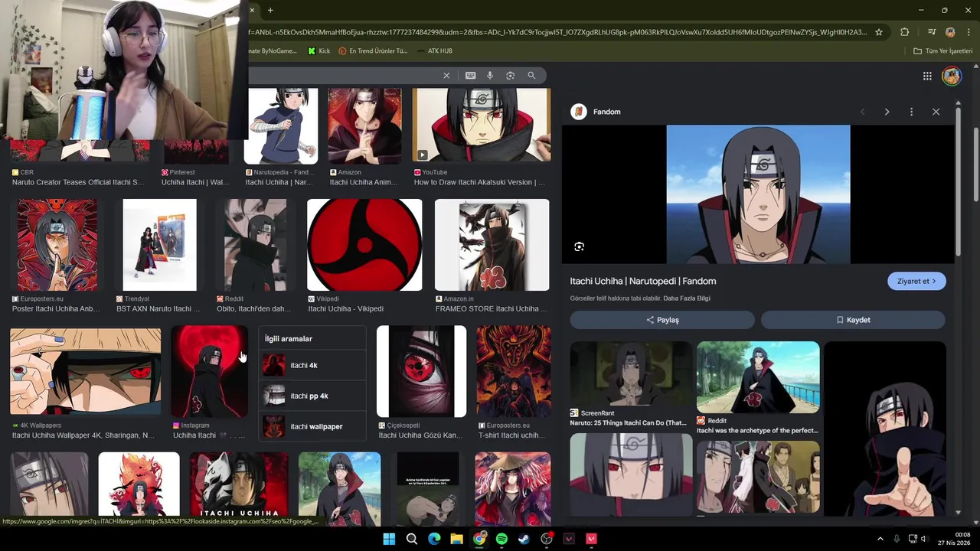The height and width of the screenshot is (551, 980).
Task: Search by image using the Lens icon
Action: point(510,76)
